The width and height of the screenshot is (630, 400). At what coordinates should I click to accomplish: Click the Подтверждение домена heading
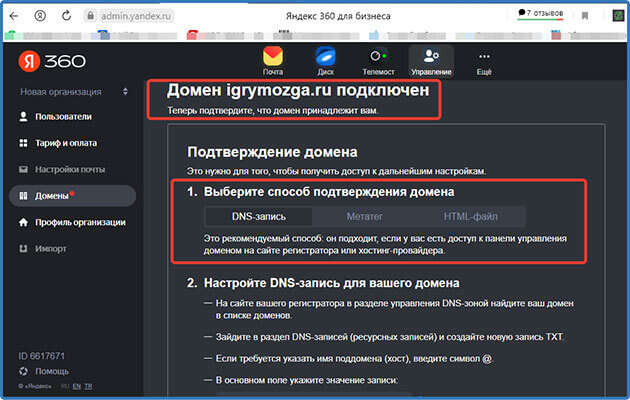point(272,152)
